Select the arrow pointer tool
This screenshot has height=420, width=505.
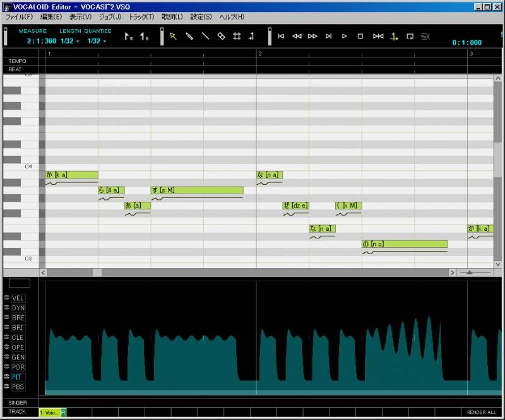[173, 36]
